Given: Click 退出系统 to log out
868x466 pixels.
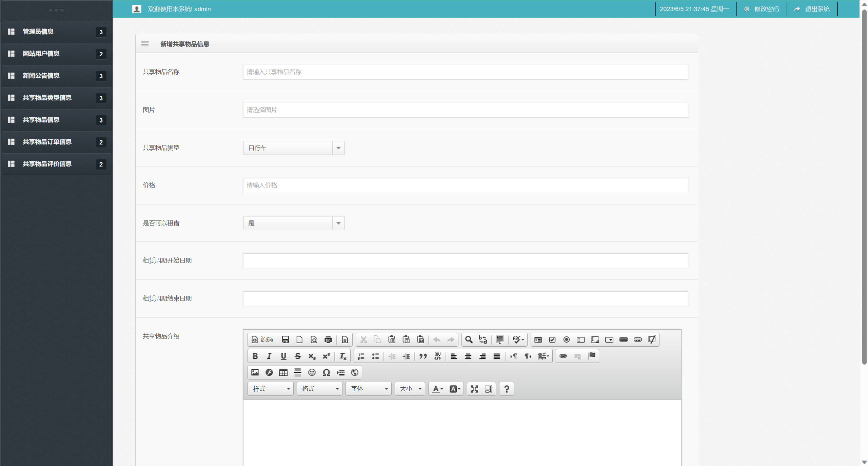Looking at the screenshot, I should [x=816, y=9].
